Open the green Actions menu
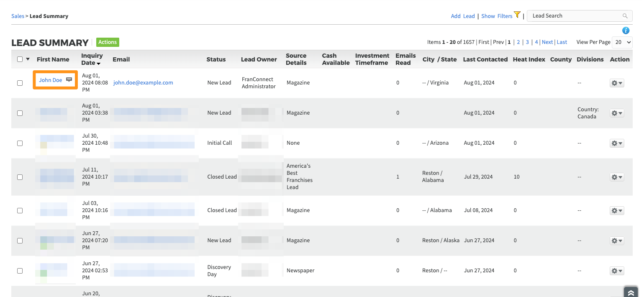The image size is (644, 297). [x=108, y=42]
